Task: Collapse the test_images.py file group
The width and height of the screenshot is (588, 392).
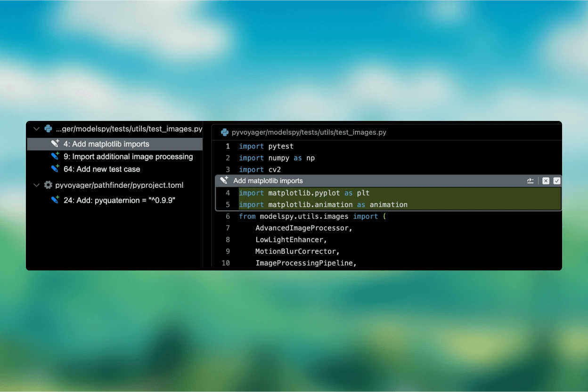Action: coord(36,128)
